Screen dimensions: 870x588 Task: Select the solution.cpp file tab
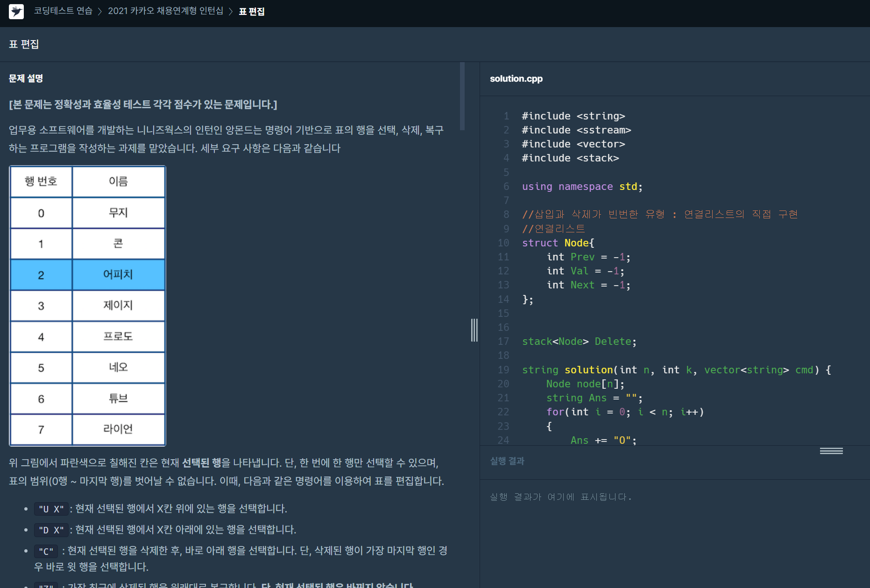point(516,79)
